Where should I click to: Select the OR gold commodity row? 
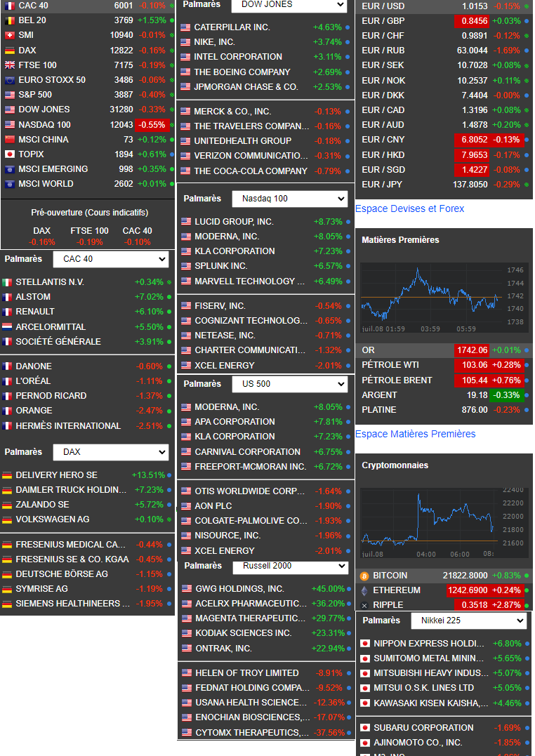click(444, 350)
